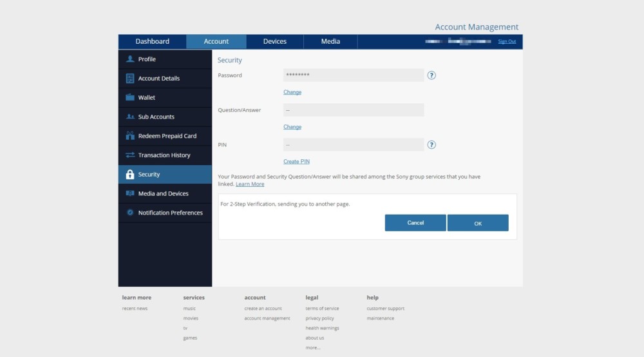Click the Media and Devices icon
The image size is (644, 357).
point(130,193)
